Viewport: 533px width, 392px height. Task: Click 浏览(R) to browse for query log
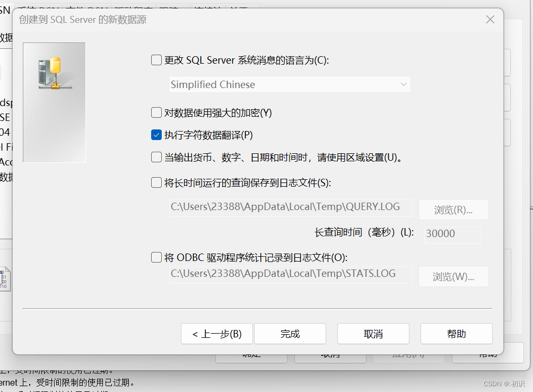pos(453,209)
